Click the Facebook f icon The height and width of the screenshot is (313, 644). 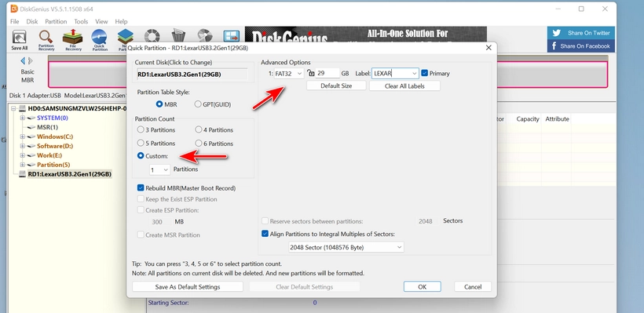[554, 46]
